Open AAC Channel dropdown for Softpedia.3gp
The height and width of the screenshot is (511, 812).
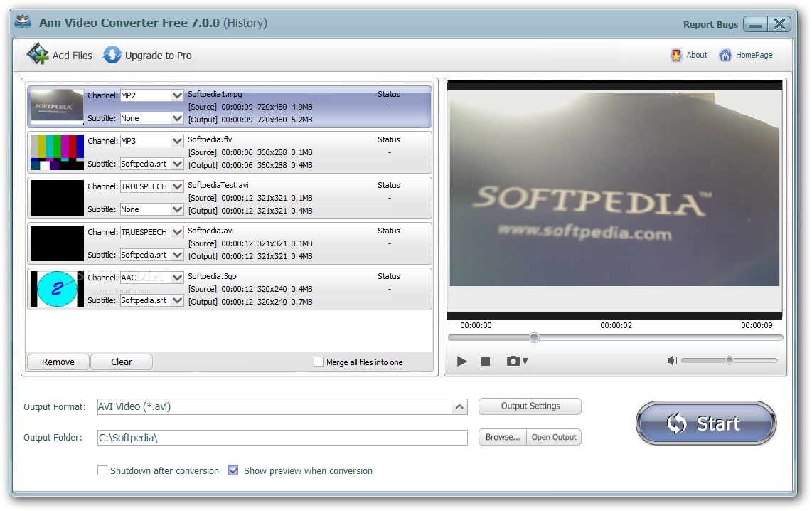(x=177, y=278)
